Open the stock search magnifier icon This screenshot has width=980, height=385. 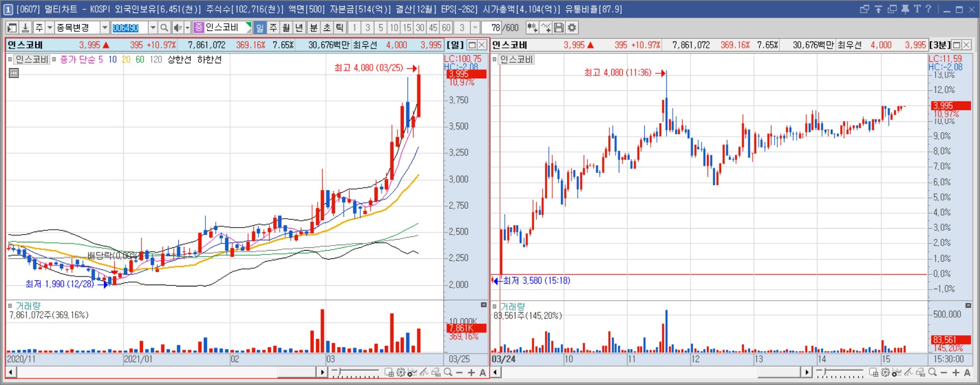pyautogui.click(x=164, y=28)
